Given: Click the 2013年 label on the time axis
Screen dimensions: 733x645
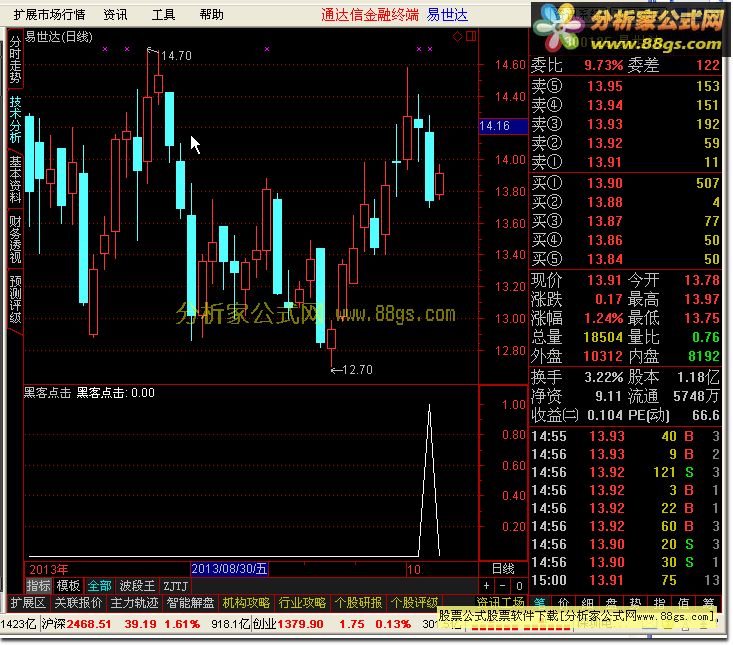Looking at the screenshot, I should click(x=49, y=569).
